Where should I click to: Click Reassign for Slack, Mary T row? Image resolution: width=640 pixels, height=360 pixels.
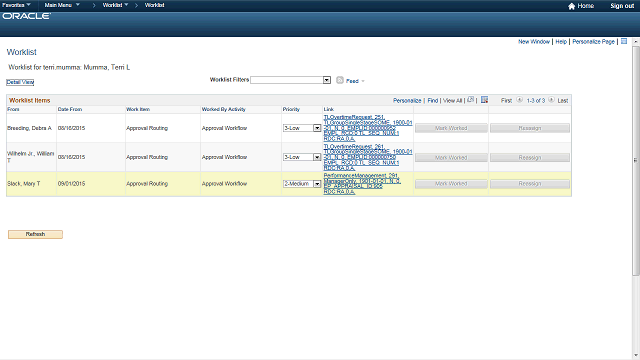(x=530, y=184)
